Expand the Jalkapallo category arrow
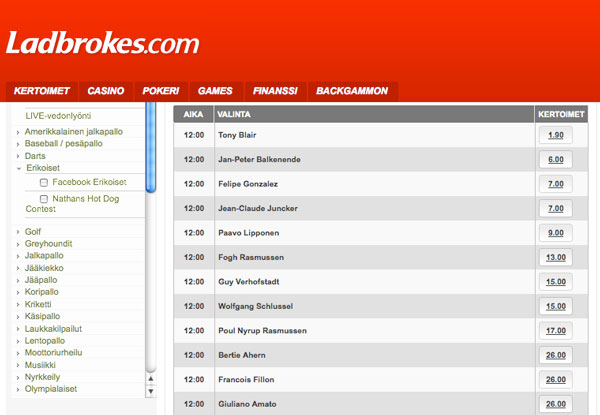Image resolution: width=600 pixels, height=415 pixels. click(x=18, y=256)
